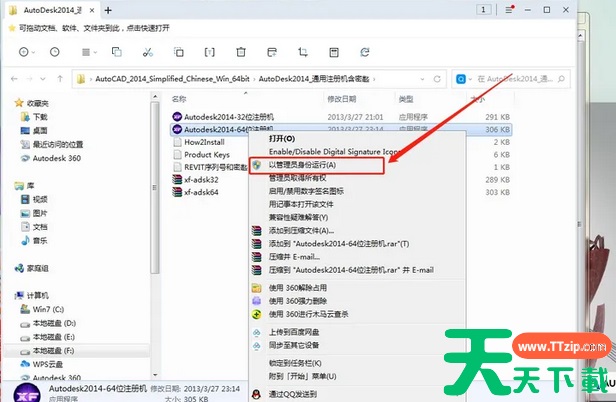Sort by the 名称 column header
616x402 pixels.
point(179,99)
